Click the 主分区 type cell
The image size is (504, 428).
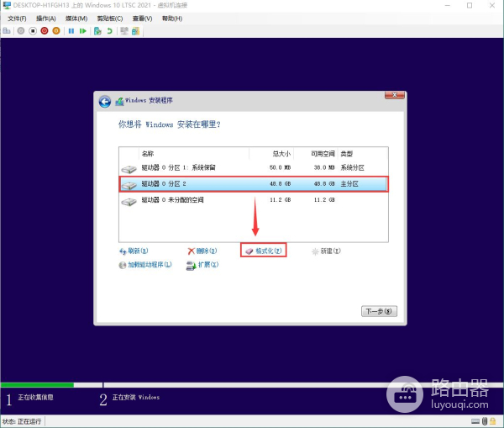(349, 184)
